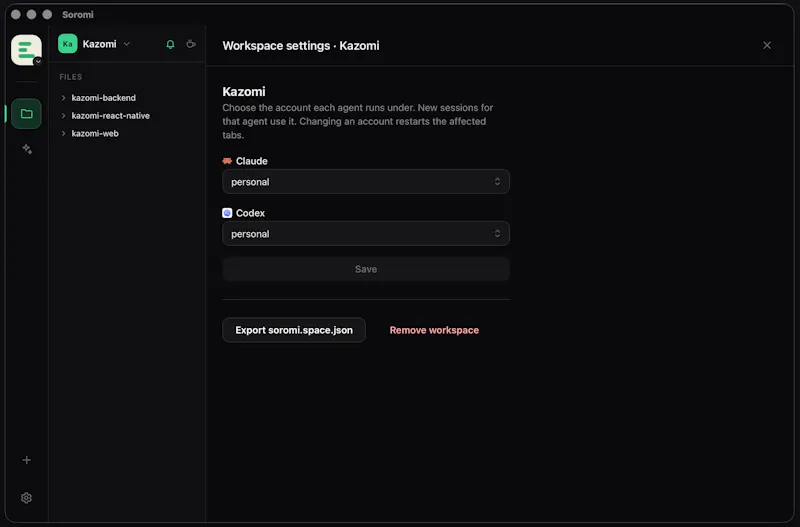
Task: Click the Claude agent icon
Action: tap(227, 161)
